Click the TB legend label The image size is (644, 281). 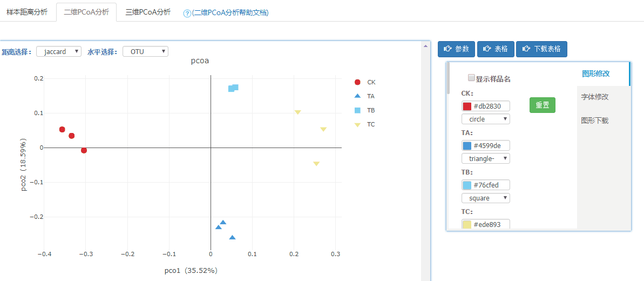(x=371, y=110)
